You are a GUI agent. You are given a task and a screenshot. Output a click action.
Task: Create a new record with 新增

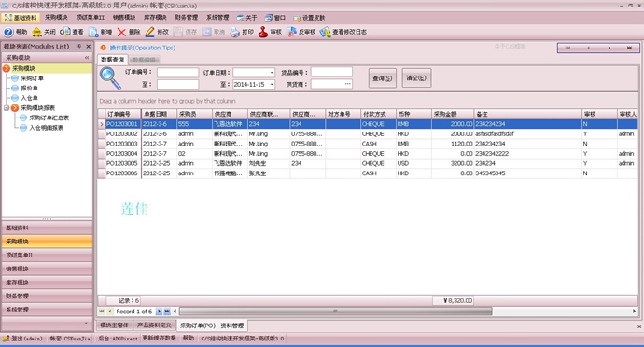[x=93, y=32]
